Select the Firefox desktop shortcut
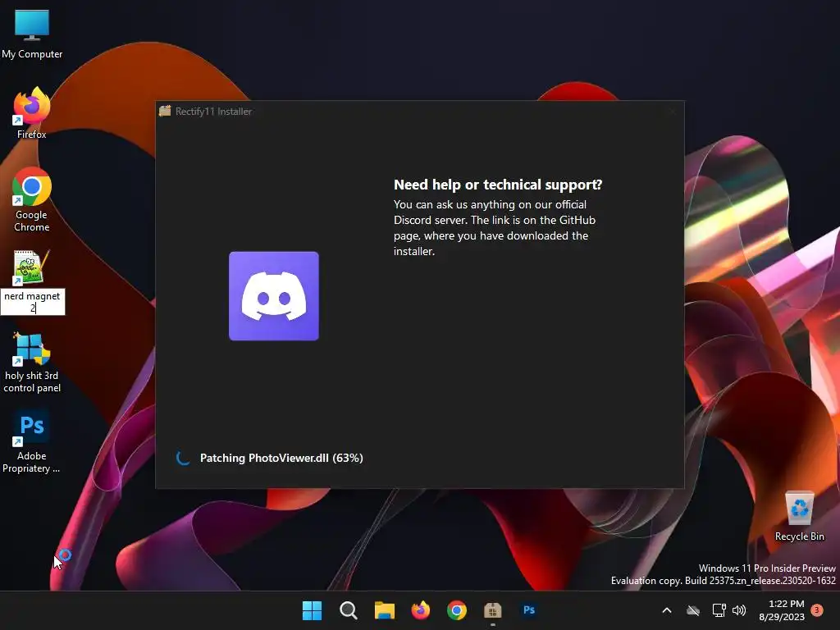 [x=32, y=112]
